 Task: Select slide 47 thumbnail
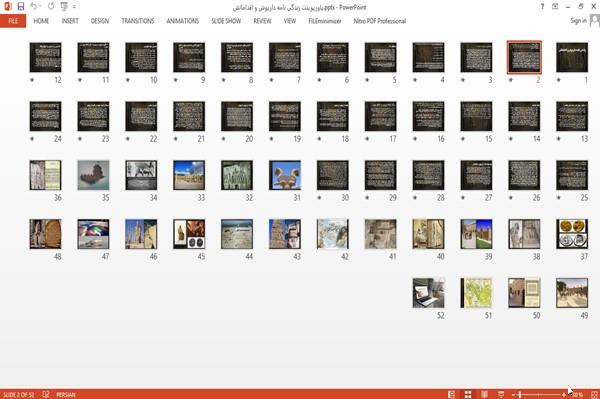point(93,234)
